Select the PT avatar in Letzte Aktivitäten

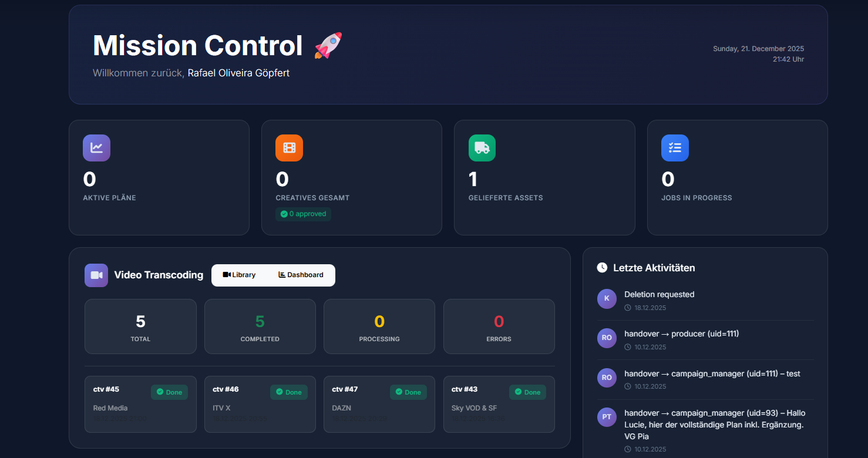607,417
